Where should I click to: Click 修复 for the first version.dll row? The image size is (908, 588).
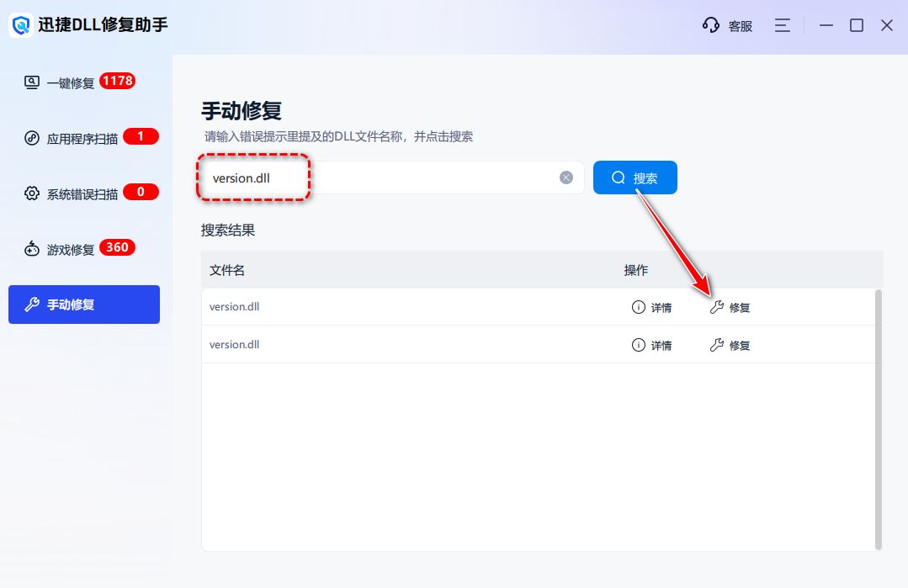730,307
